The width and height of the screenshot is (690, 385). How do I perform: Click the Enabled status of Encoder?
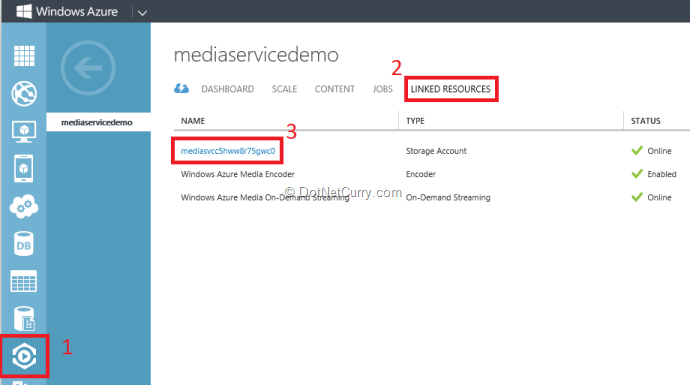tap(654, 174)
